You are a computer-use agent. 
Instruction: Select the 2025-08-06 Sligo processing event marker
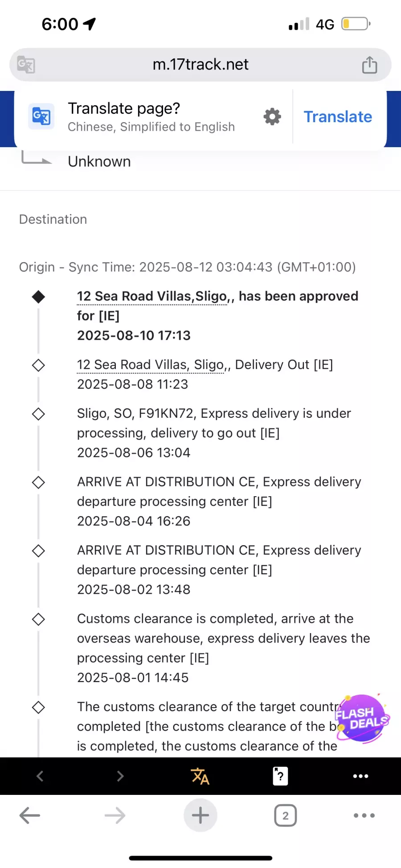(x=39, y=414)
